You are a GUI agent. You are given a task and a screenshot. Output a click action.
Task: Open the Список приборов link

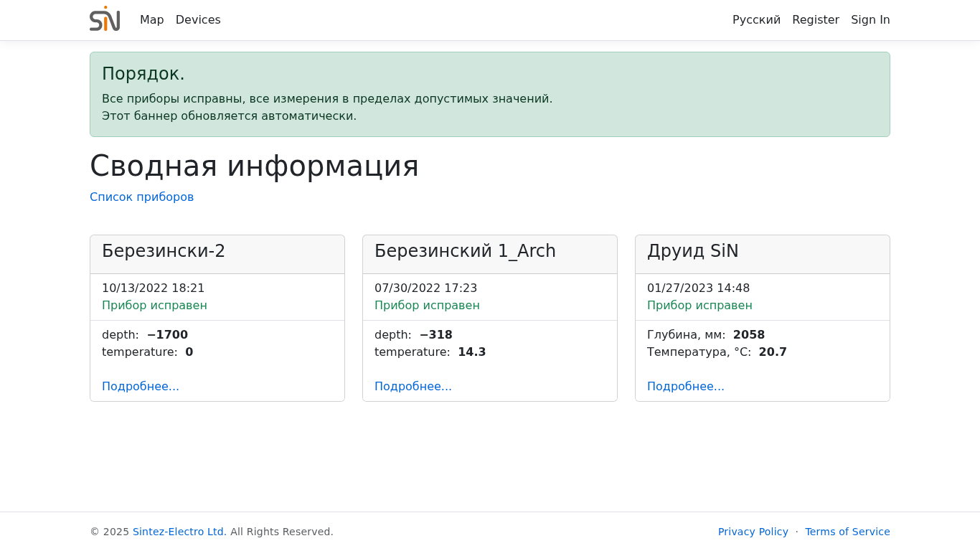tap(141, 197)
